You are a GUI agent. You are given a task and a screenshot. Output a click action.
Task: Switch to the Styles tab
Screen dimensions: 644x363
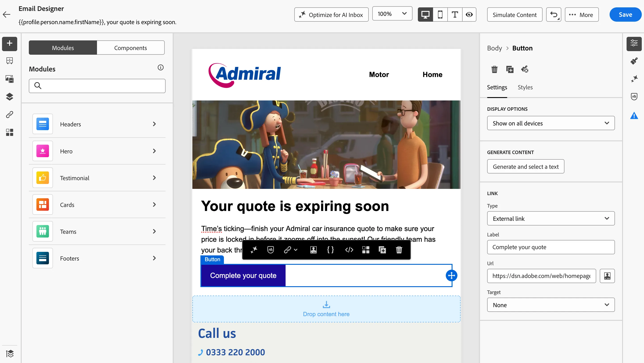pyautogui.click(x=525, y=87)
